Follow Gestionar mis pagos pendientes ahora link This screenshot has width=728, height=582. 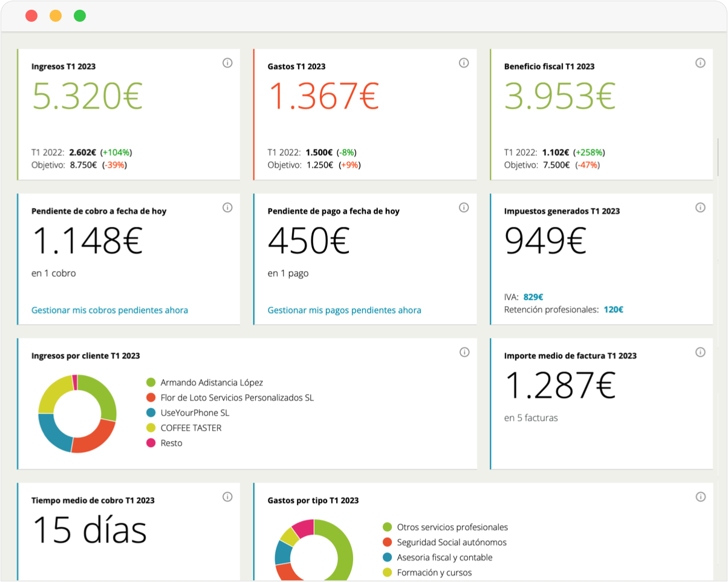(x=345, y=310)
